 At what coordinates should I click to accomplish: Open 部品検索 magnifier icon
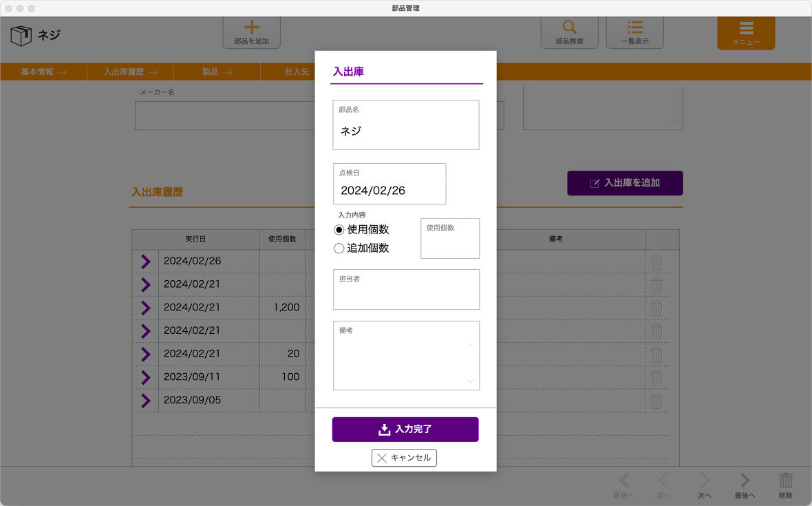[569, 28]
